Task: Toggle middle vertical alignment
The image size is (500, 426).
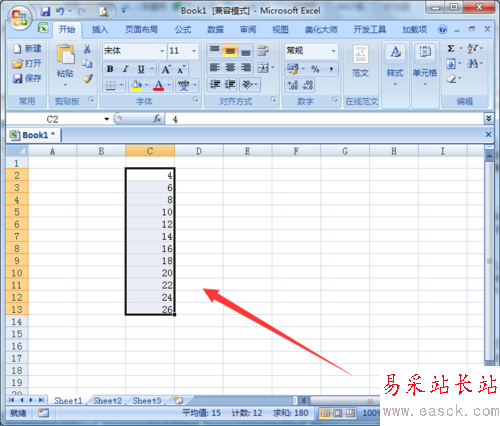Action: 230,51
